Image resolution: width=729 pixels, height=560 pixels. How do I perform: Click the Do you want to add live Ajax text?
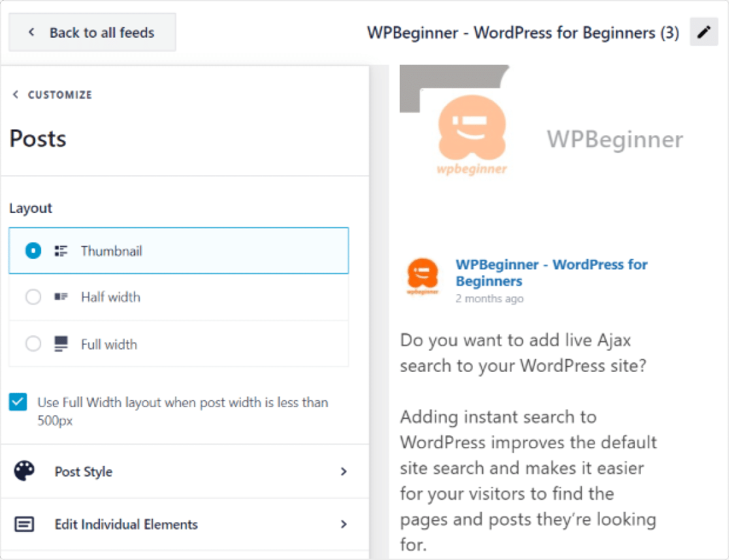[x=523, y=353]
